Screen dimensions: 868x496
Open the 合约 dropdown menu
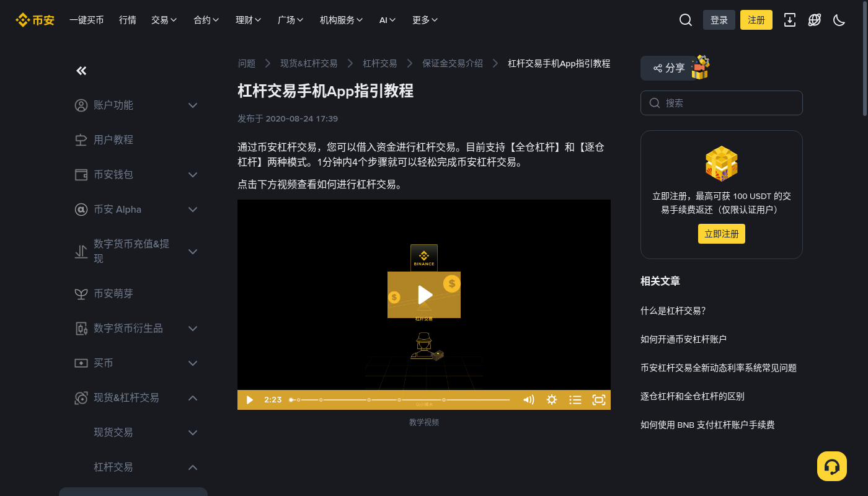(206, 20)
